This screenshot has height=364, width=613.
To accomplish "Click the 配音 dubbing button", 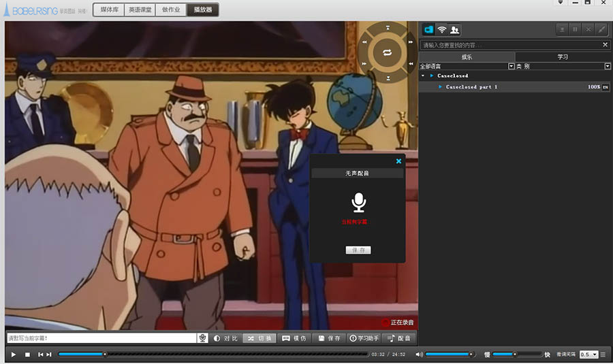I will click(399, 338).
